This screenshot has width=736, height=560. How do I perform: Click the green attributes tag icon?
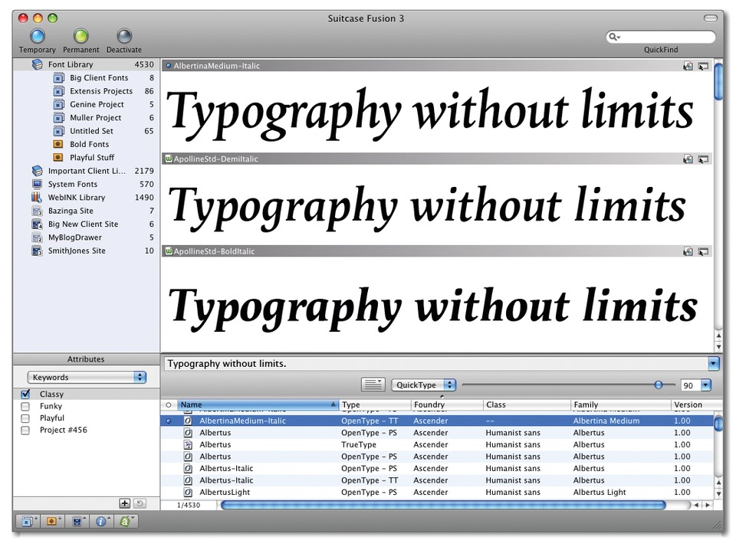point(126,521)
